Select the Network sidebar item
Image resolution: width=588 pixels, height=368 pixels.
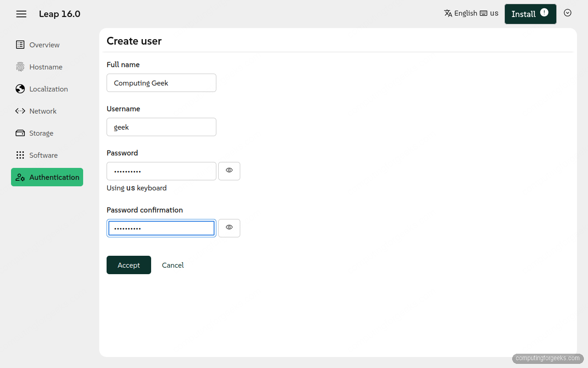47,111
